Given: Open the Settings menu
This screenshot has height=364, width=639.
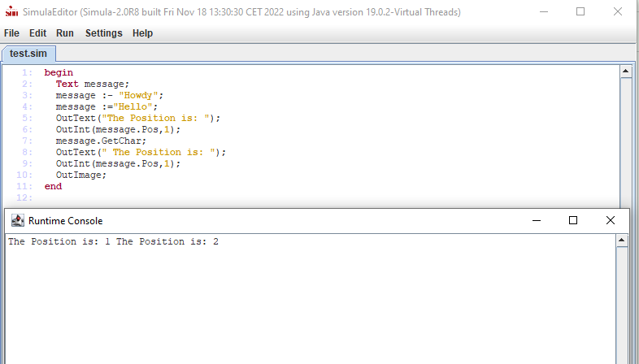Looking at the screenshot, I should 103,33.
